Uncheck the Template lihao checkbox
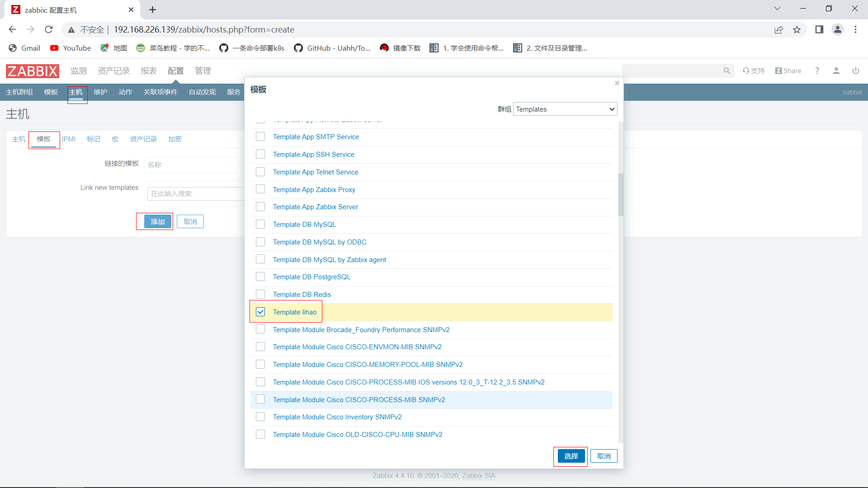Screen dimensions: 868x488 click(x=260, y=312)
